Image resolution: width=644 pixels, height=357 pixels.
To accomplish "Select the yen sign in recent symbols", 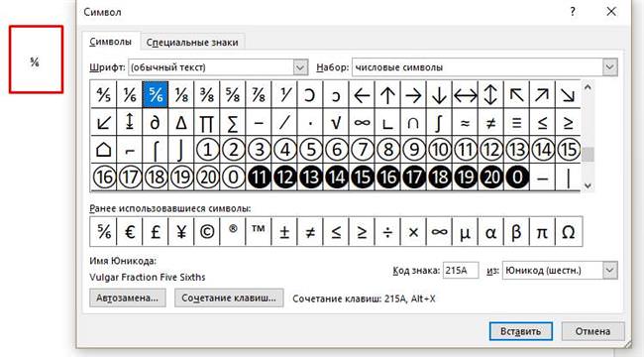I will tap(181, 232).
